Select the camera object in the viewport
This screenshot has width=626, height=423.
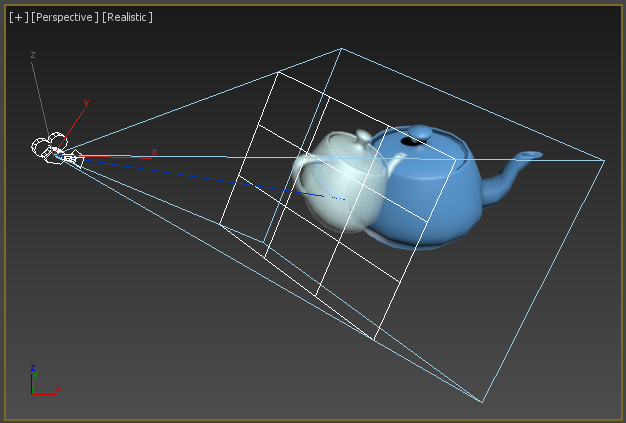(57, 150)
